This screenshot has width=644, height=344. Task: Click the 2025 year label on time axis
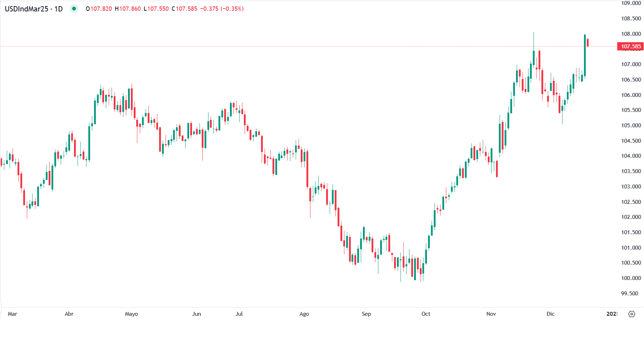613,314
